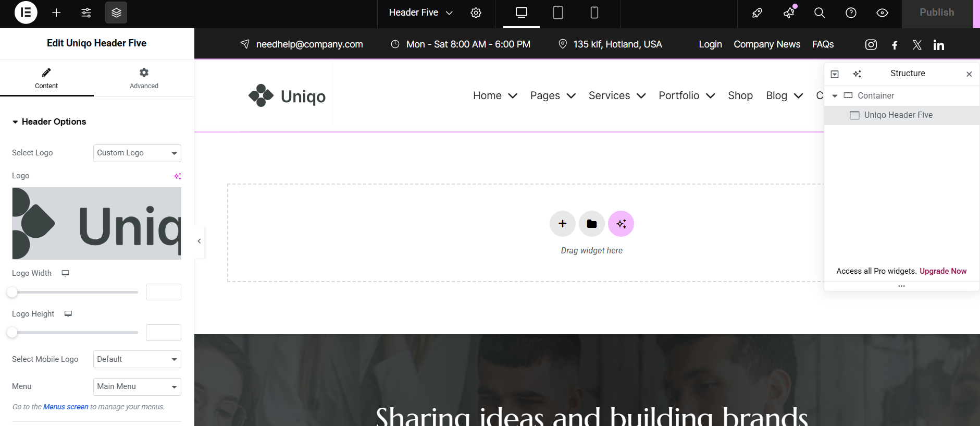Open page settings gear icon
The height and width of the screenshot is (426, 980).
coord(476,13)
